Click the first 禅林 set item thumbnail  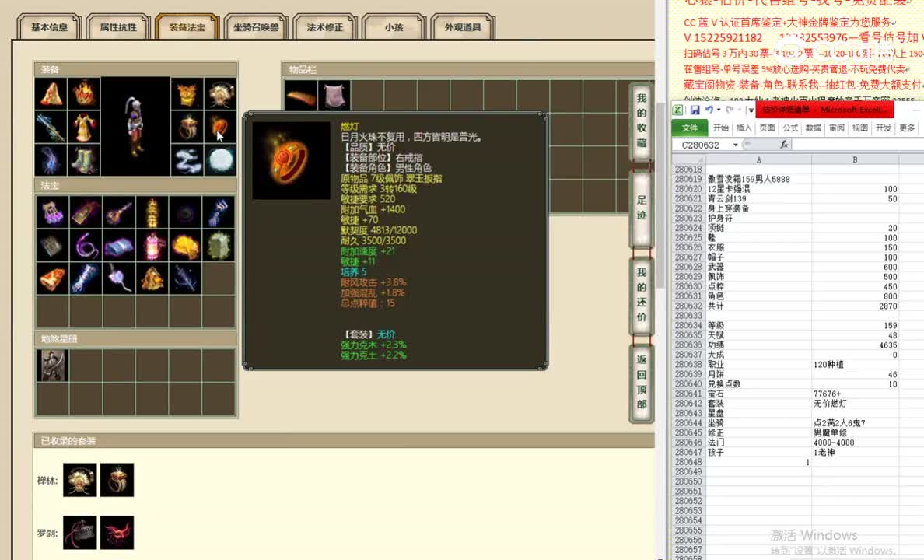pyautogui.click(x=79, y=480)
